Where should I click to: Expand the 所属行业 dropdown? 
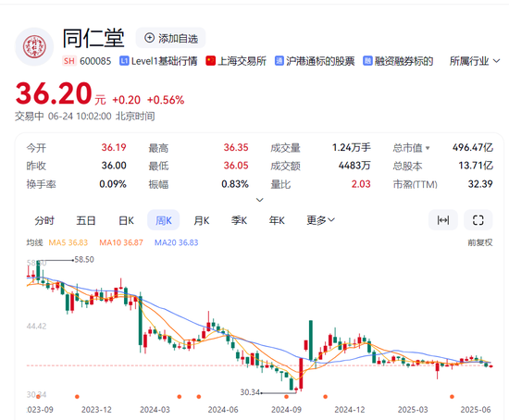[474, 61]
